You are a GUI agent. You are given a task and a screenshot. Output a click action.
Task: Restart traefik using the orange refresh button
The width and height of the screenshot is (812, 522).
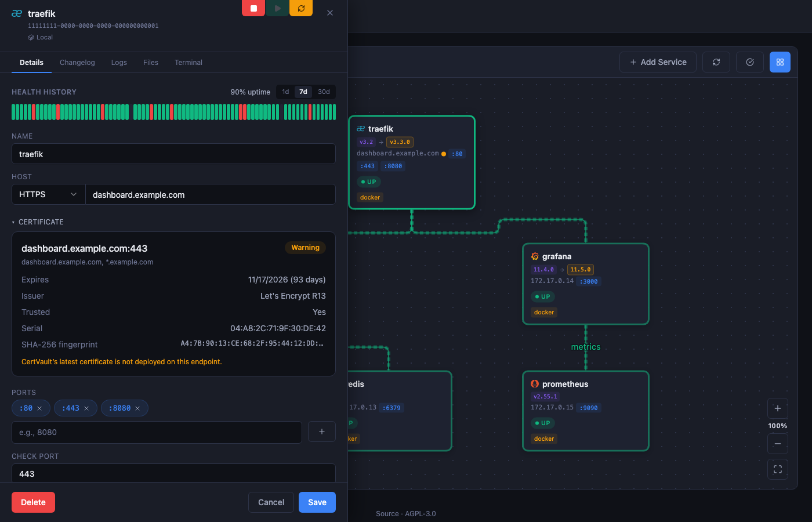tap(301, 8)
